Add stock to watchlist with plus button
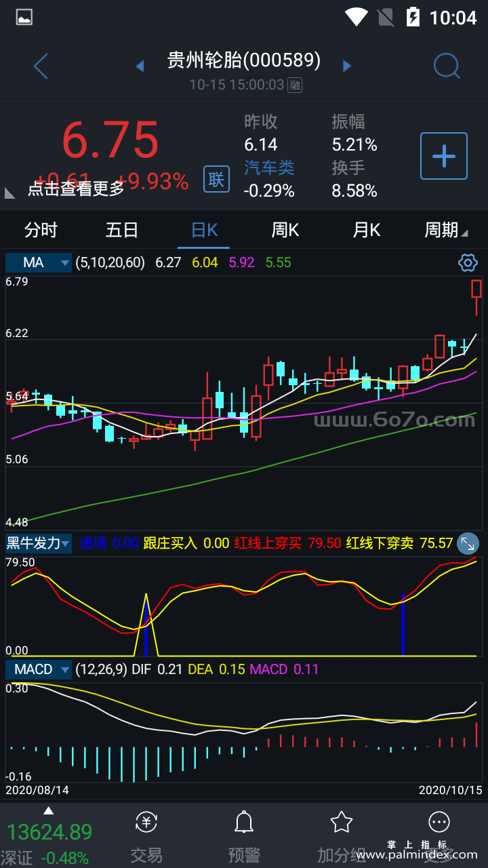The width and height of the screenshot is (488, 868). click(444, 156)
